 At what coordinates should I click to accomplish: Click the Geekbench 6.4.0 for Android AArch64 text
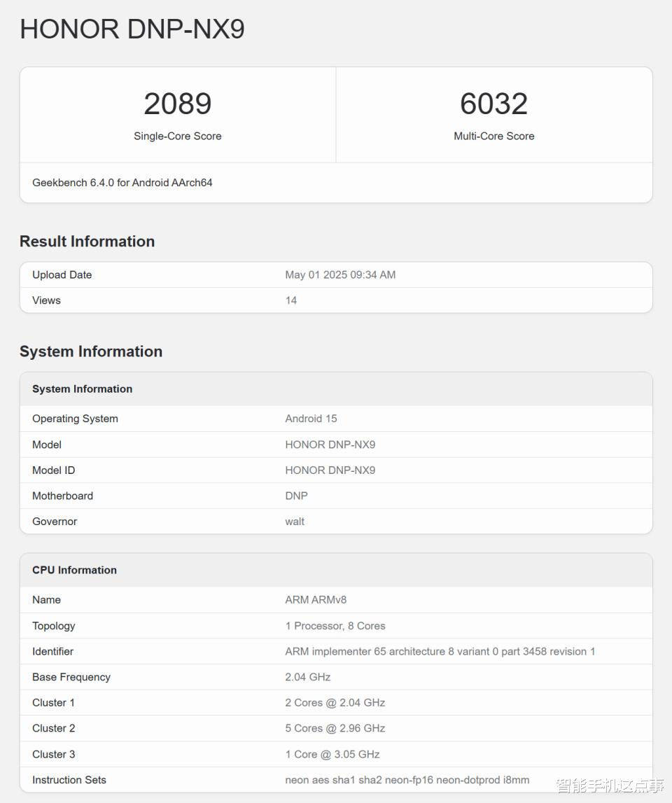click(122, 183)
